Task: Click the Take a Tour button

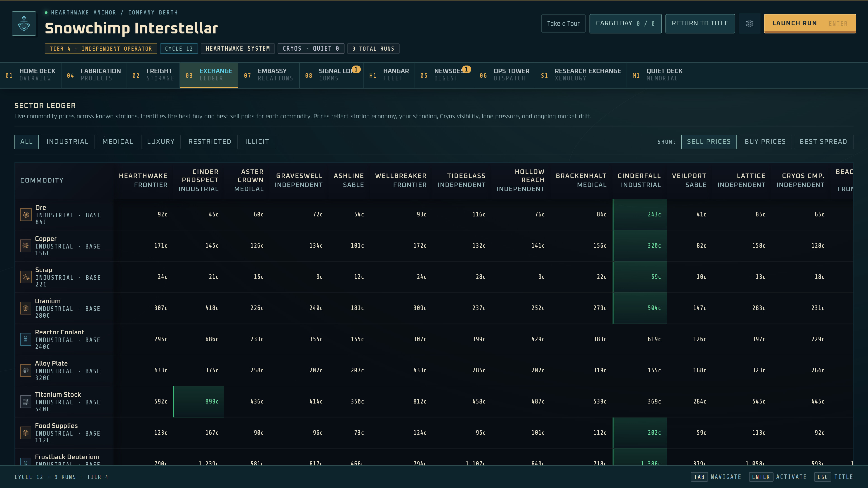Action: click(x=563, y=23)
